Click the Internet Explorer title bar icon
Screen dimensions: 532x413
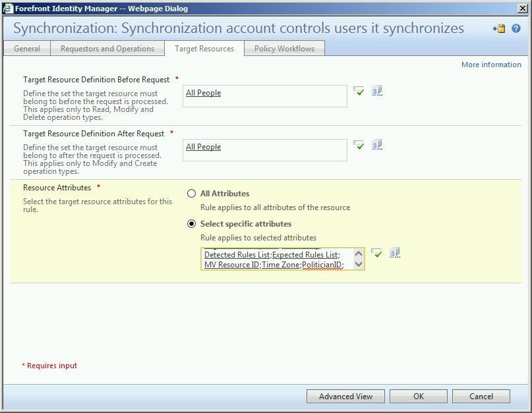pyautogui.click(x=8, y=9)
